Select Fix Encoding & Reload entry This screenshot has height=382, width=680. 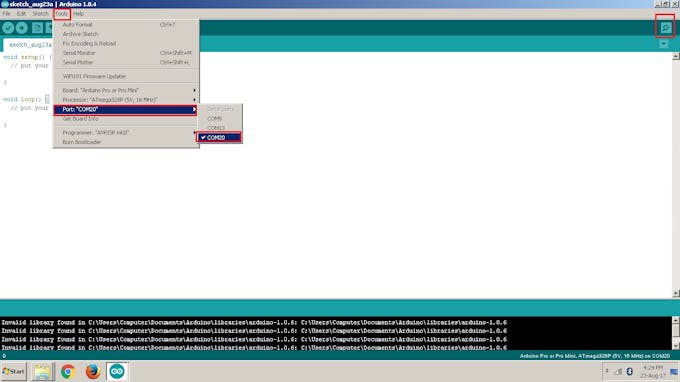126,43
